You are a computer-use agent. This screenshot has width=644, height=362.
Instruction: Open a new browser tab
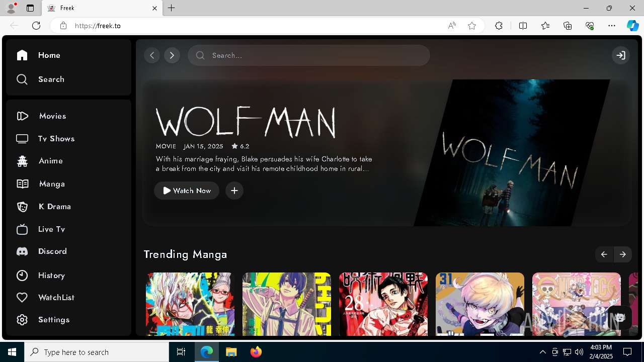click(172, 8)
